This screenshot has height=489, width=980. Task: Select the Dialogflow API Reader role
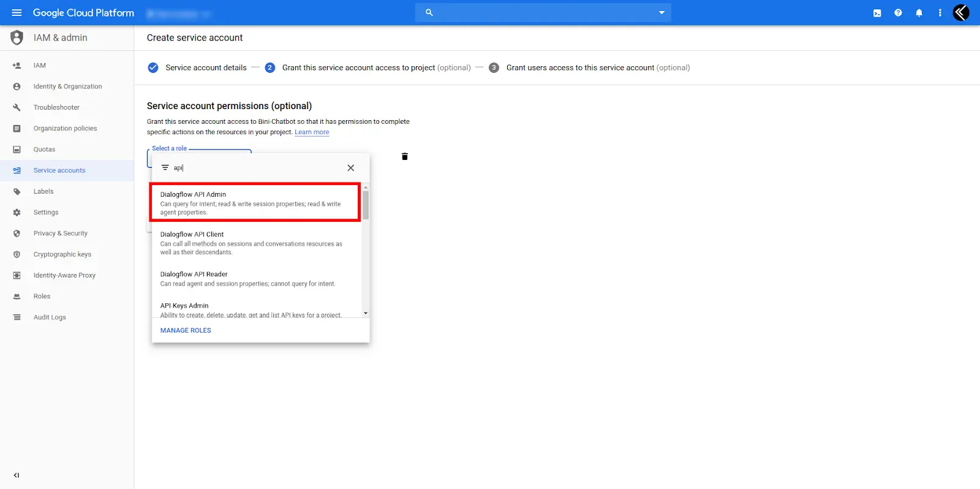[257, 279]
